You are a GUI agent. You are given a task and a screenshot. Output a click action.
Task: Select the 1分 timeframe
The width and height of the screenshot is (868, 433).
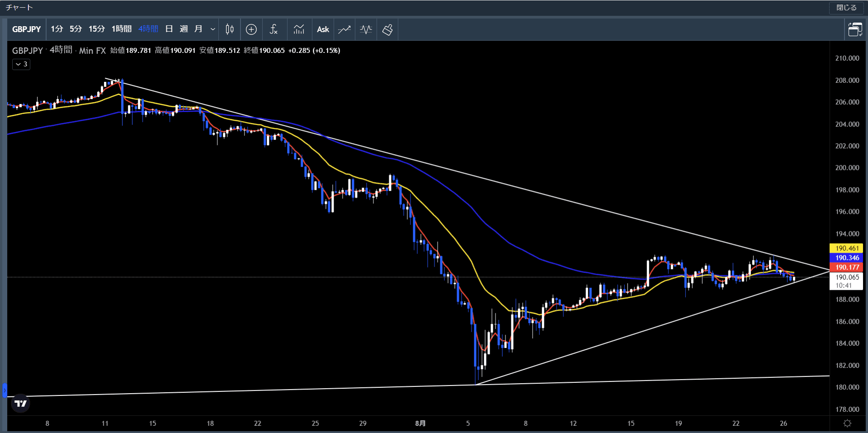57,29
